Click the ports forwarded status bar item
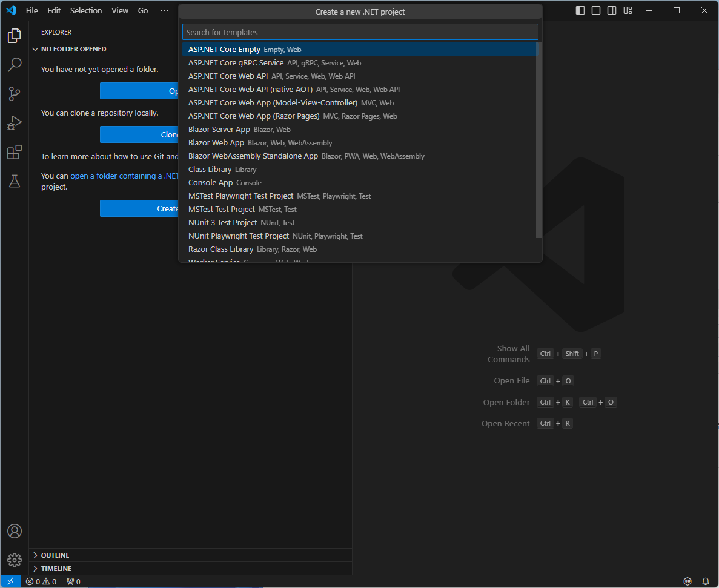Screen dimensions: 719x588 tap(73, 581)
